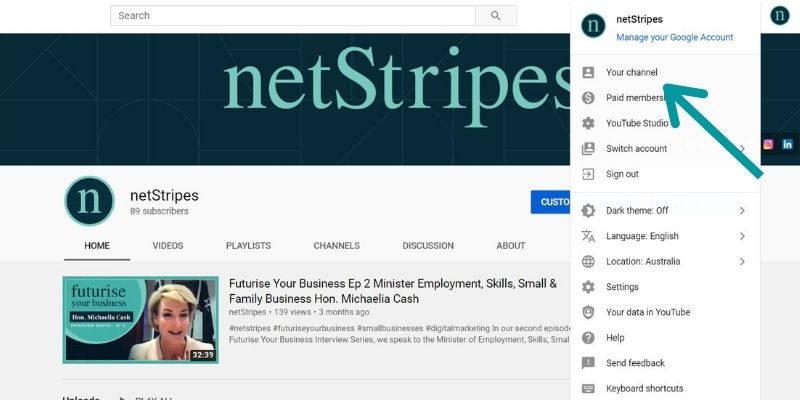
Task: Click the Instagram icon on the banner
Action: pyautogui.click(x=768, y=144)
